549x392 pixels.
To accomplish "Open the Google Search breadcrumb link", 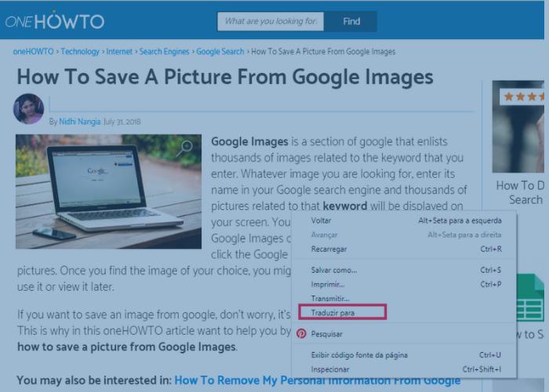I will pos(220,52).
